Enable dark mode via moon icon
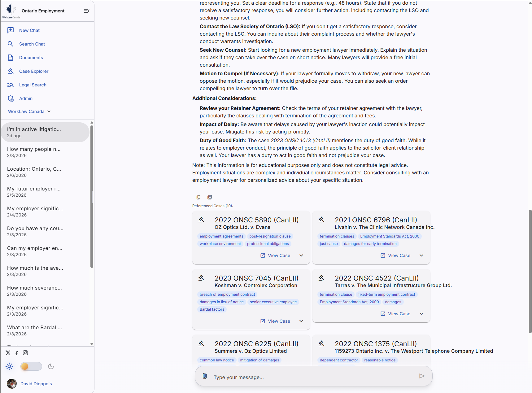The width and height of the screenshot is (532, 393). point(51,366)
